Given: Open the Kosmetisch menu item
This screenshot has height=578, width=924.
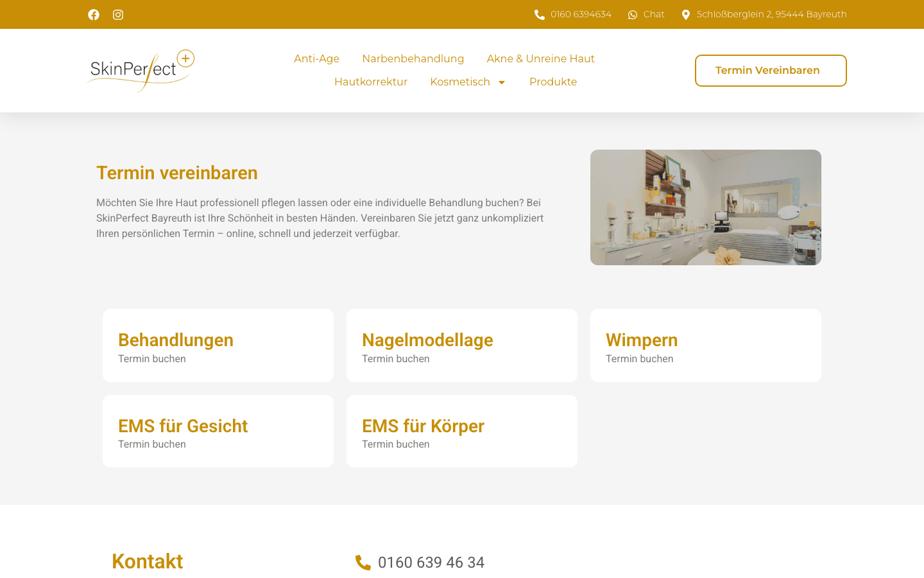Looking at the screenshot, I should click(x=460, y=82).
